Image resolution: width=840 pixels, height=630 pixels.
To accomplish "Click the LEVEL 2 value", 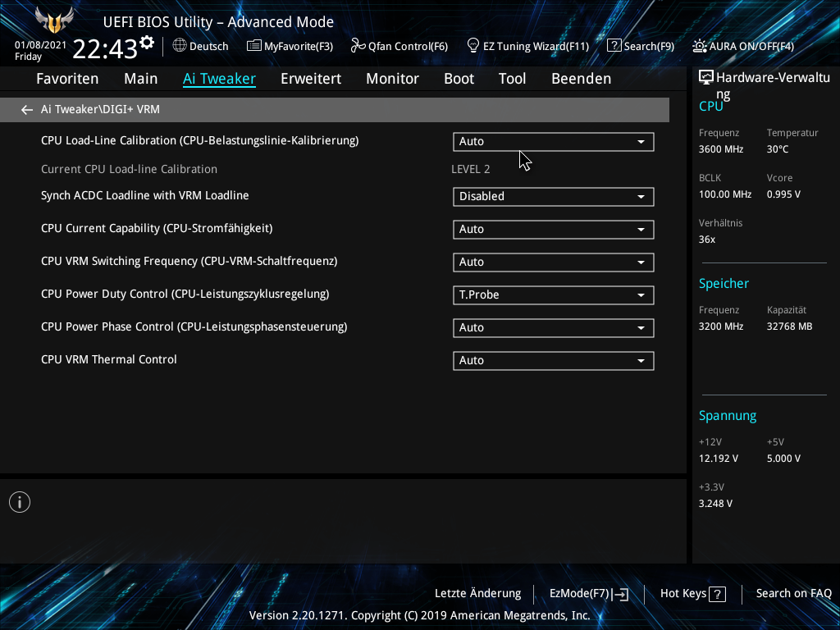I will click(x=470, y=169).
